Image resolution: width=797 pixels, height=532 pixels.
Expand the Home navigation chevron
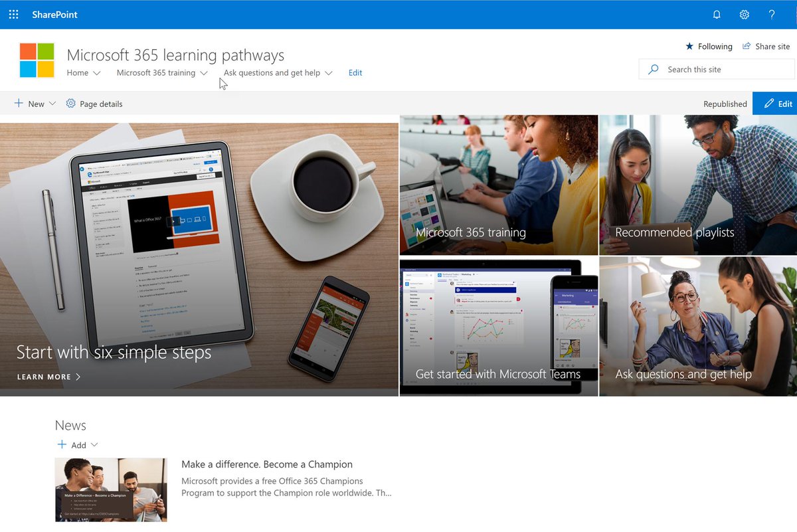coord(97,73)
